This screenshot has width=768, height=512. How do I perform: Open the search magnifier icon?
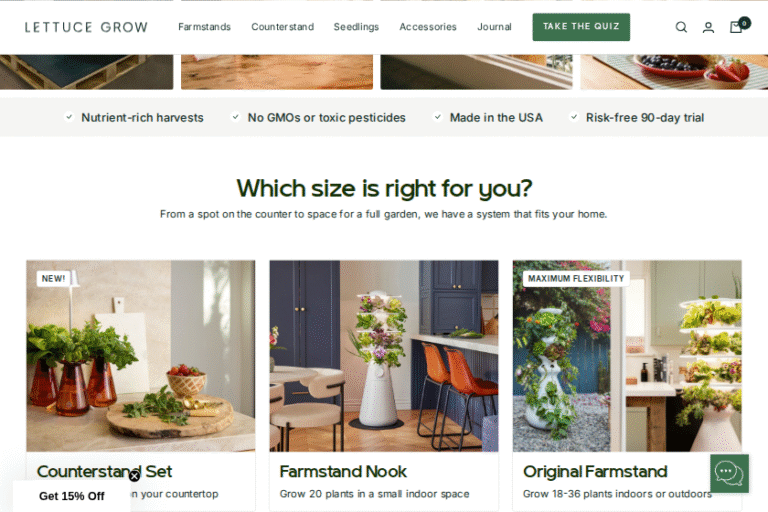coord(681,27)
